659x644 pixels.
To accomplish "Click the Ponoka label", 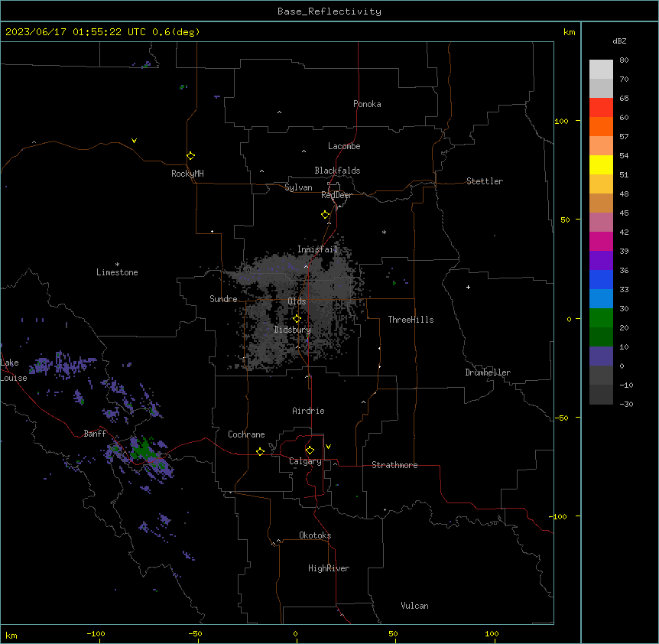I will (x=367, y=104).
